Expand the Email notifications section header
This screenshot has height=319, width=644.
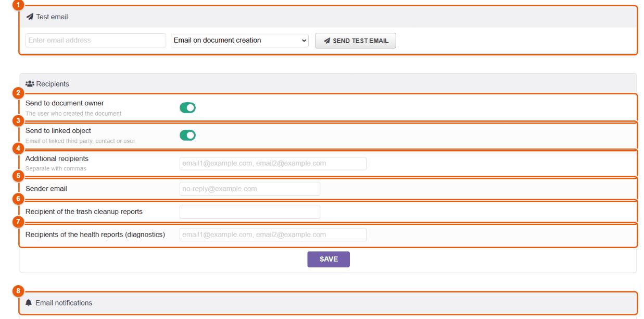[x=328, y=303]
